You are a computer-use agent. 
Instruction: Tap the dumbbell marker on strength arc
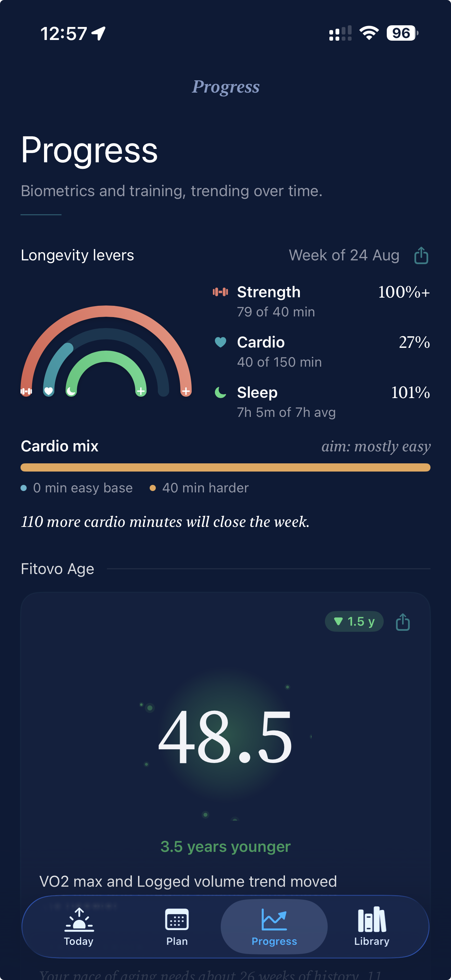pos(26,391)
